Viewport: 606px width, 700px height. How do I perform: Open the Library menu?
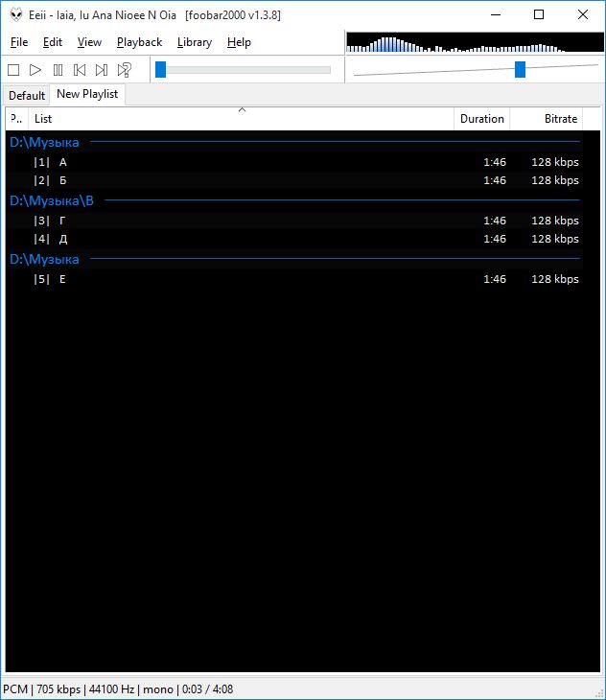(x=195, y=42)
